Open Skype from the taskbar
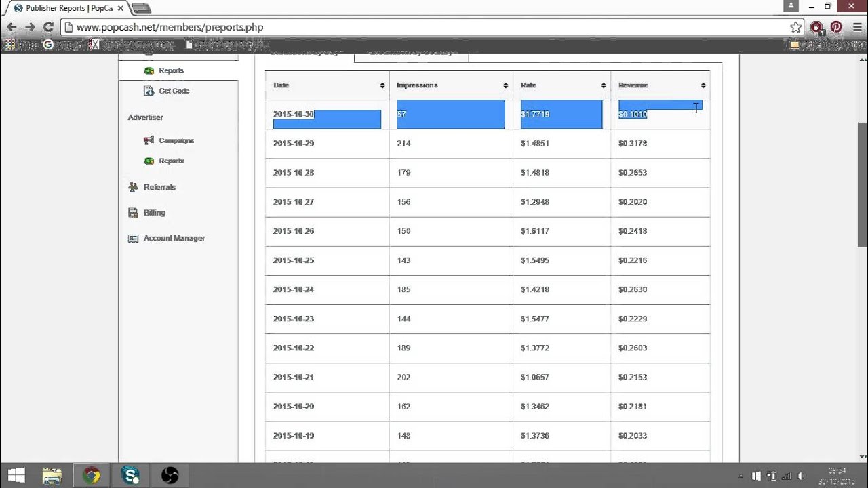 tap(130, 474)
